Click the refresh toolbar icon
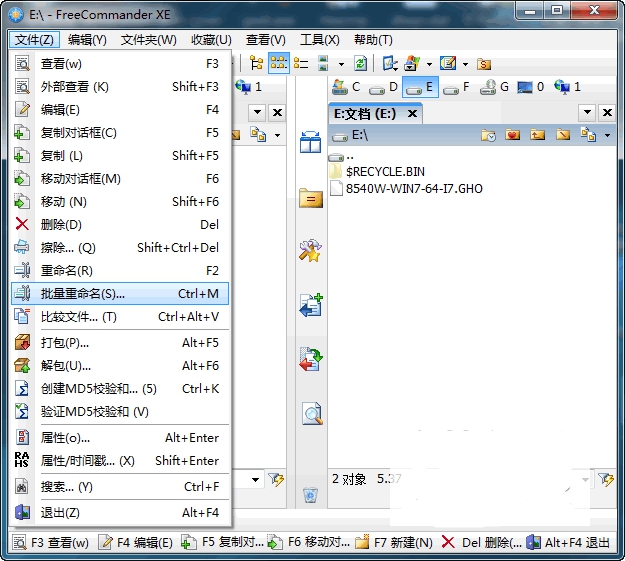The width and height of the screenshot is (625, 561). [x=360, y=63]
